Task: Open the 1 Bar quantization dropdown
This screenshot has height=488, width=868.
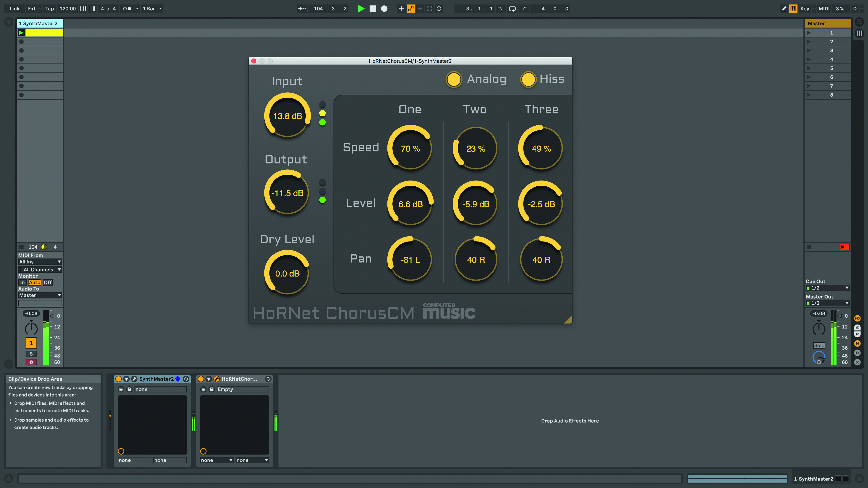Action: click(x=152, y=9)
